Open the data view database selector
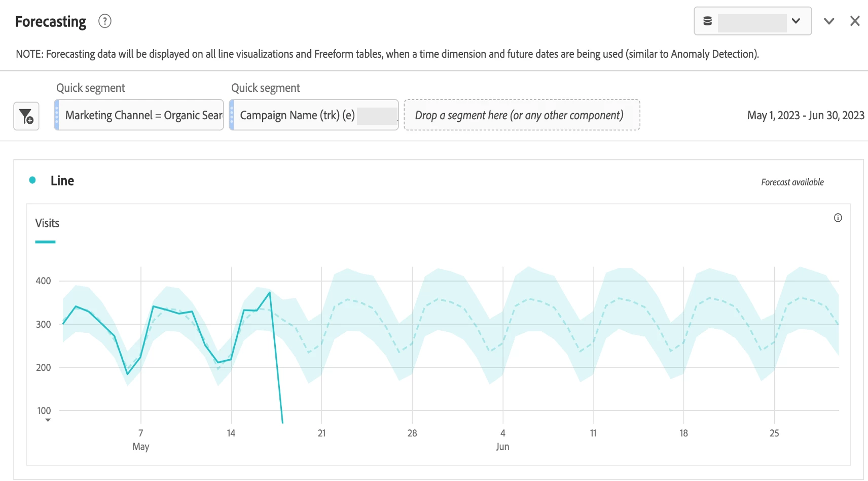This screenshot has height=481, width=868. coord(752,21)
